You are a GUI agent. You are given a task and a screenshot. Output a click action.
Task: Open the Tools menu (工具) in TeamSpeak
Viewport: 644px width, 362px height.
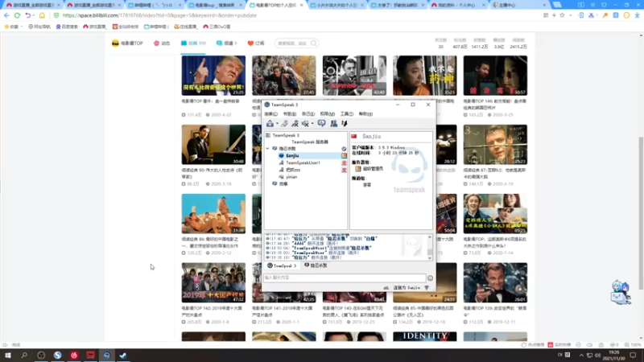click(x=347, y=114)
